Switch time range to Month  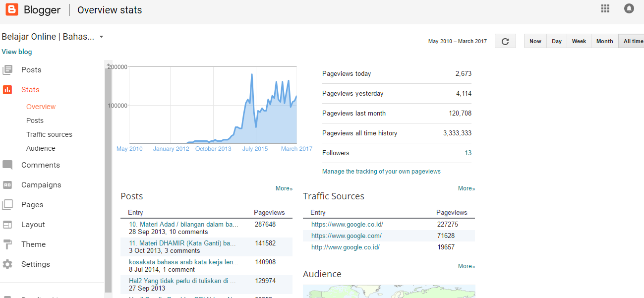(x=604, y=41)
